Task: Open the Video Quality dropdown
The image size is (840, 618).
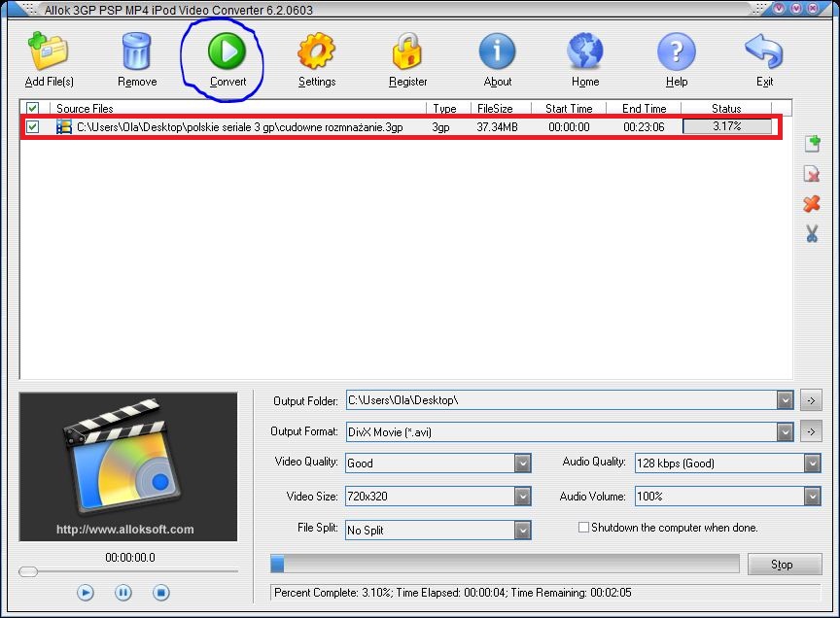Action: point(522,463)
